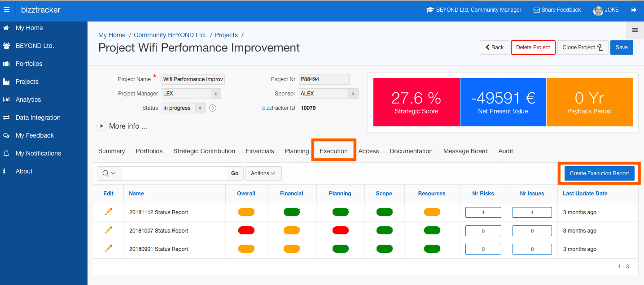The height and width of the screenshot is (285, 644).
Task: Sort by the Name column header
Action: (x=136, y=194)
